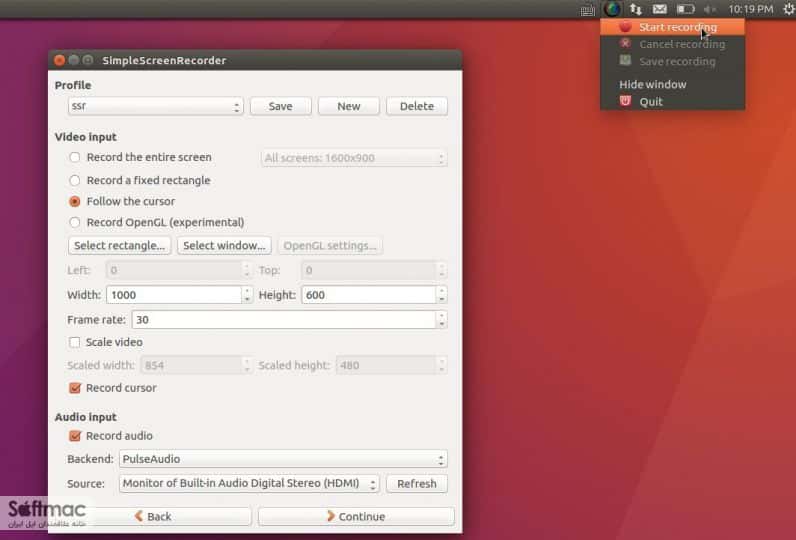Open the audio Source dropdown
The image size is (796, 540).
click(249, 483)
